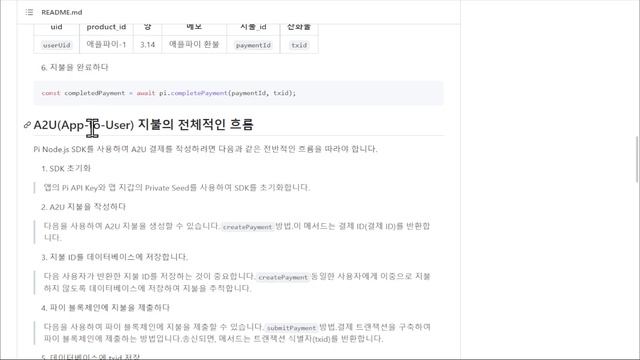Click the A2U(App-to-User) section heading
This screenshot has height=360, width=640.
[x=143, y=124]
